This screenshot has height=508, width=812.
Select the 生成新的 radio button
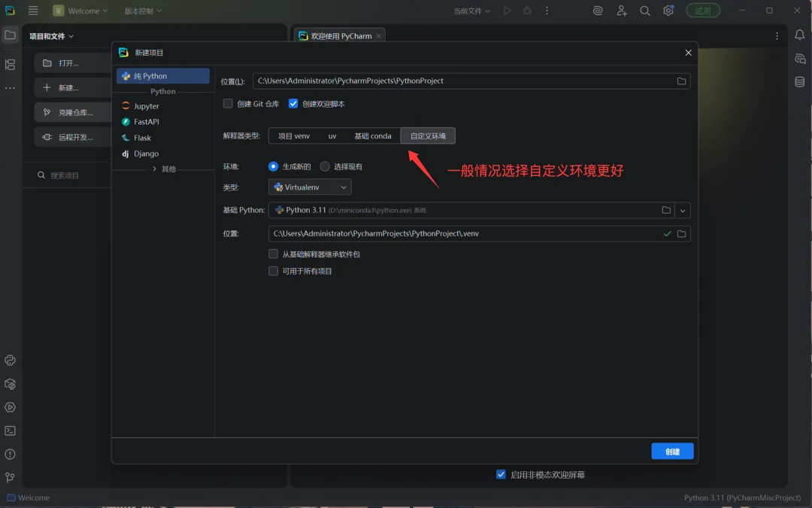[273, 166]
